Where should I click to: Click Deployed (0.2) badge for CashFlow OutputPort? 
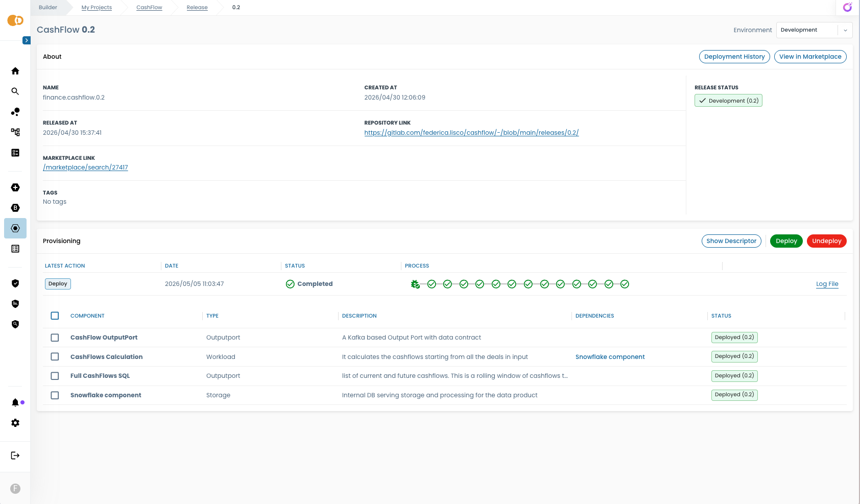point(734,338)
